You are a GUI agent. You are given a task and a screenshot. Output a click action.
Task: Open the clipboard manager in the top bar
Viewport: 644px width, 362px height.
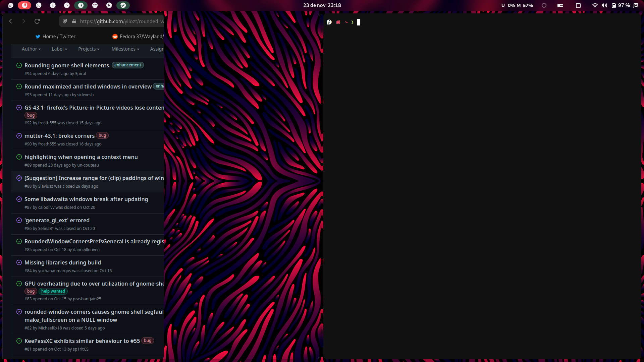(x=578, y=5)
